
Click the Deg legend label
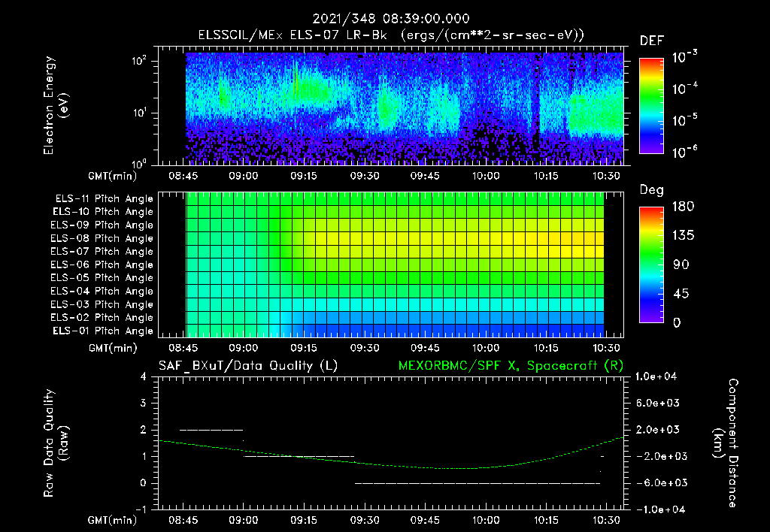(x=652, y=190)
